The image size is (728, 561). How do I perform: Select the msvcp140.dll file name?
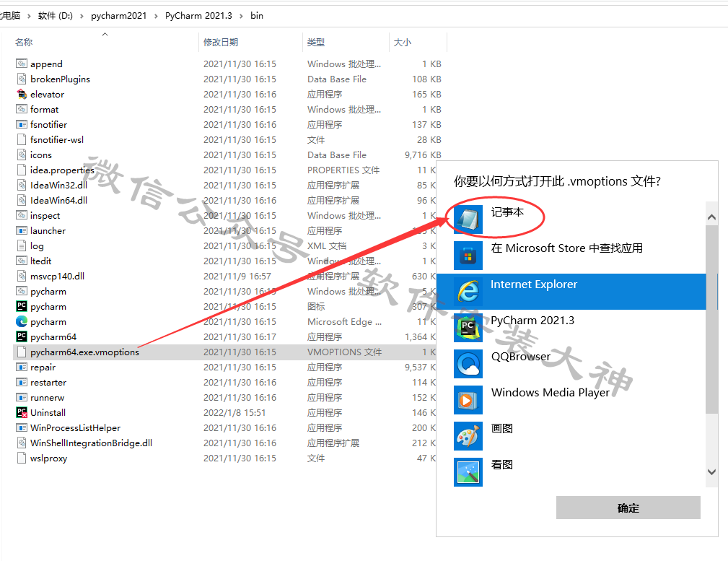click(58, 276)
